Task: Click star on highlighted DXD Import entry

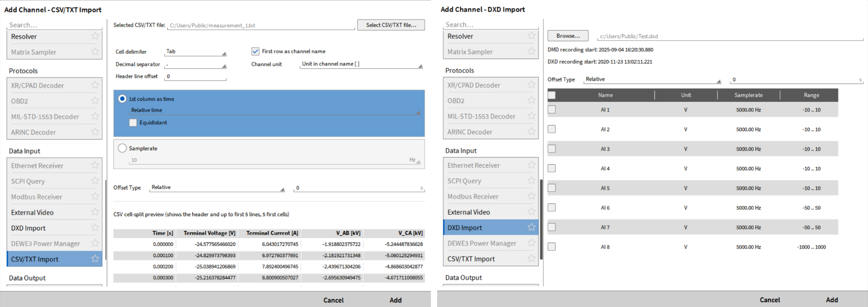Action: [531, 227]
